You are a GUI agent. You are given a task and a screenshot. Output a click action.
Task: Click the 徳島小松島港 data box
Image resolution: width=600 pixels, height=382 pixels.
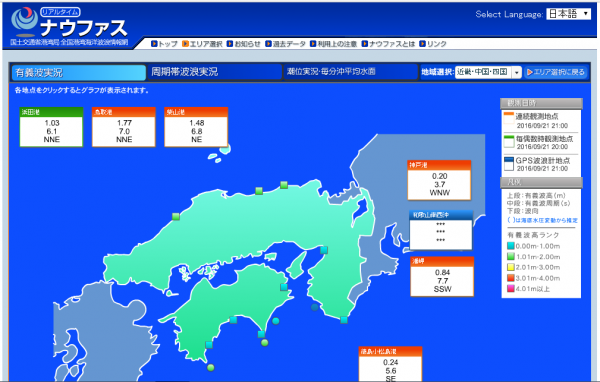(x=390, y=364)
